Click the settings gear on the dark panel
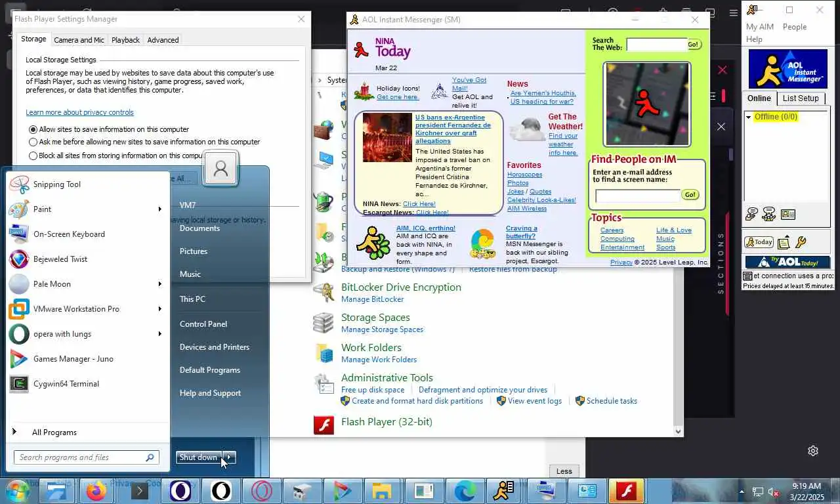Image resolution: width=840 pixels, height=504 pixels. point(813,451)
